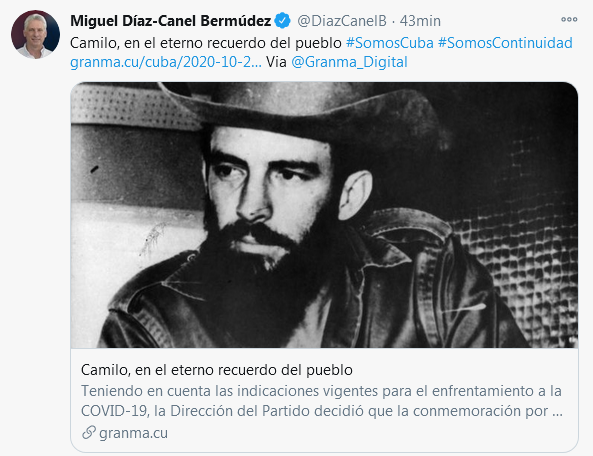Click the granma.cu domain in card footer

coord(133,433)
